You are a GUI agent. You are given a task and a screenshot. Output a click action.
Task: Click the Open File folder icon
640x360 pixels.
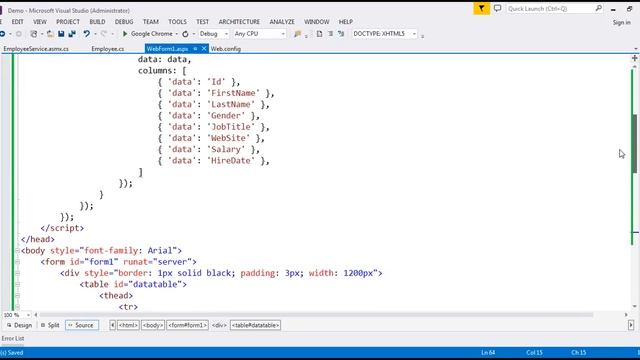pos(50,34)
